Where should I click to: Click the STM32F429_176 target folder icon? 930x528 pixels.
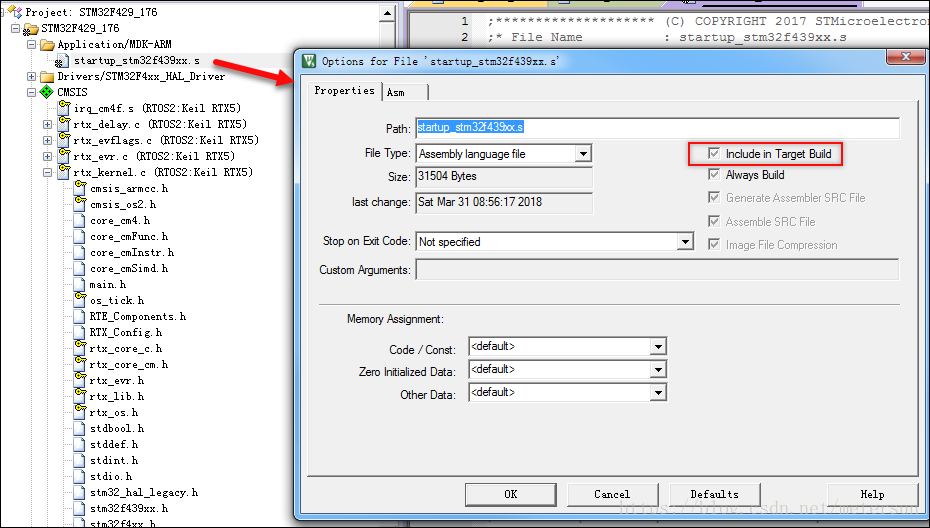[31, 28]
